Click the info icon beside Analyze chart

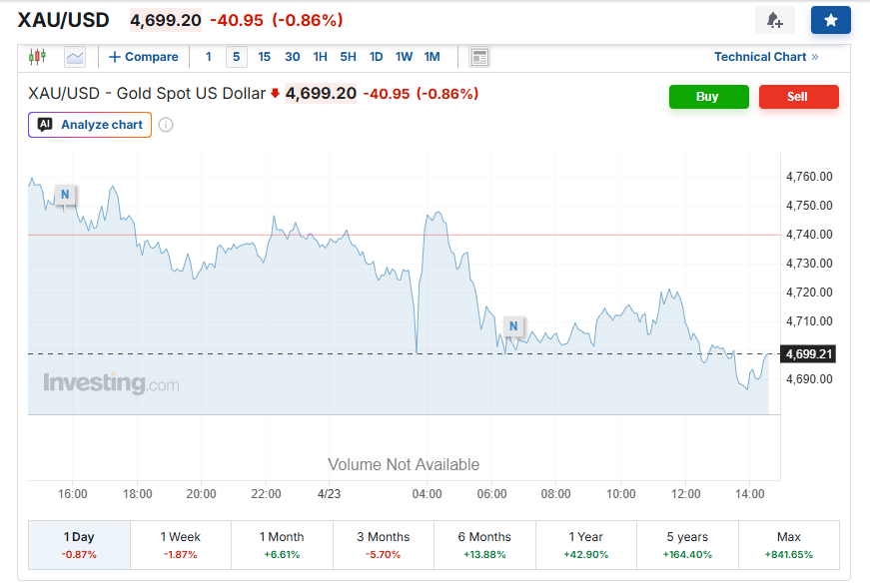click(166, 125)
